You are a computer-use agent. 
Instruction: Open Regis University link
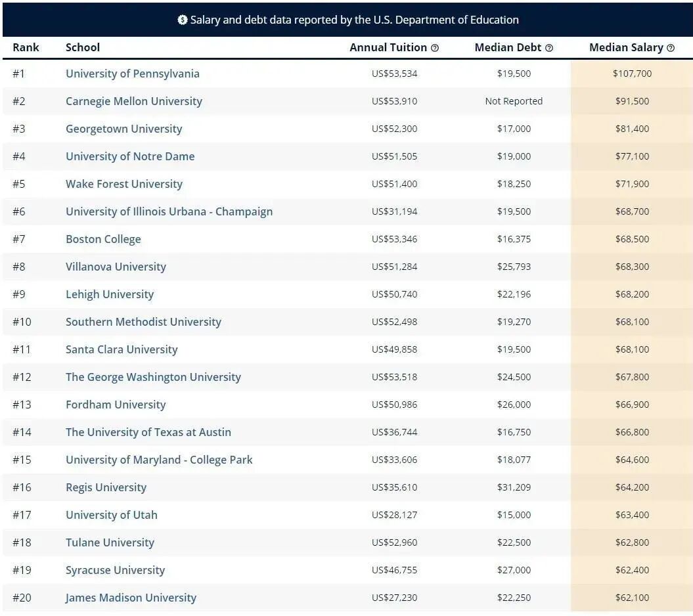click(106, 487)
